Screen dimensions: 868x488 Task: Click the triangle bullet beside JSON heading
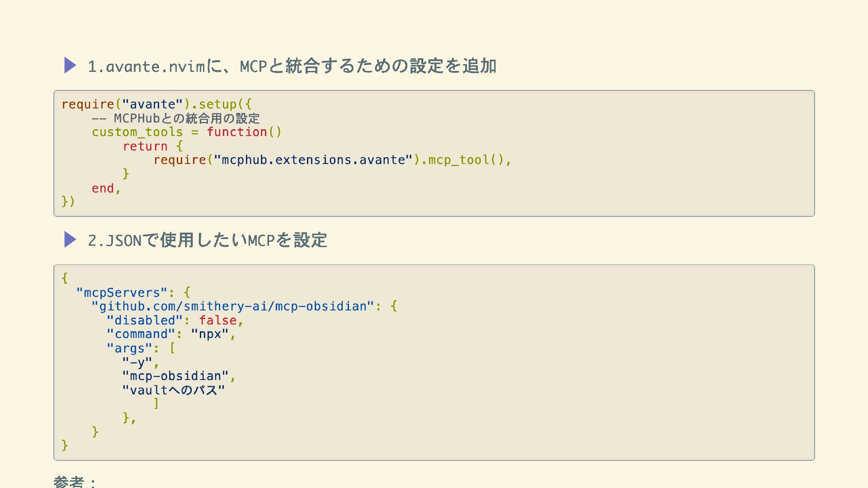coord(70,239)
